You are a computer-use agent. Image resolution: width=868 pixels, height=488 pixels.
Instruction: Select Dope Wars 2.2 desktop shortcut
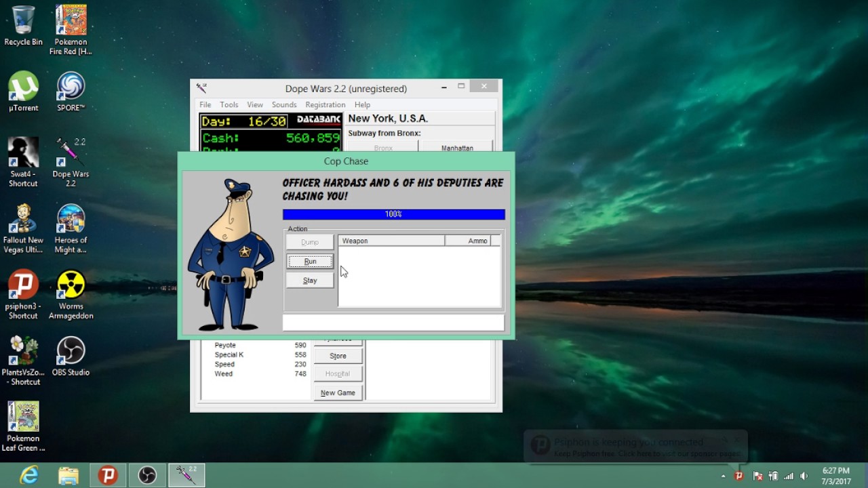71,163
